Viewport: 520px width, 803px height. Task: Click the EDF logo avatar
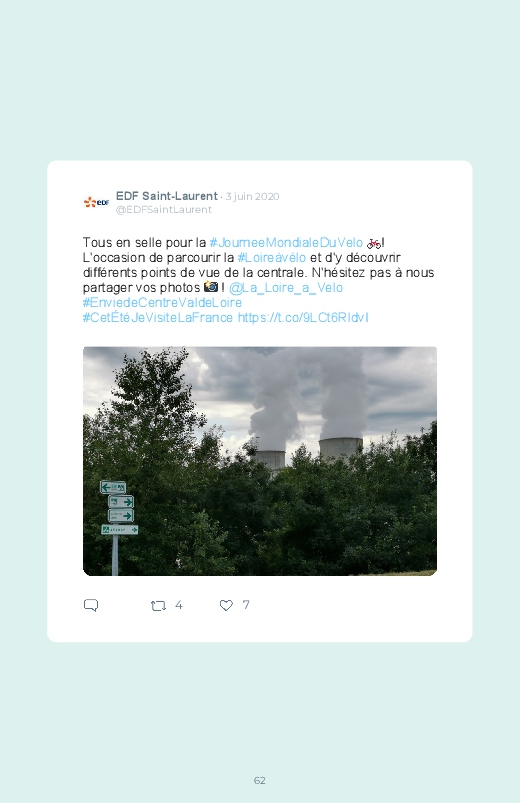coord(97,202)
